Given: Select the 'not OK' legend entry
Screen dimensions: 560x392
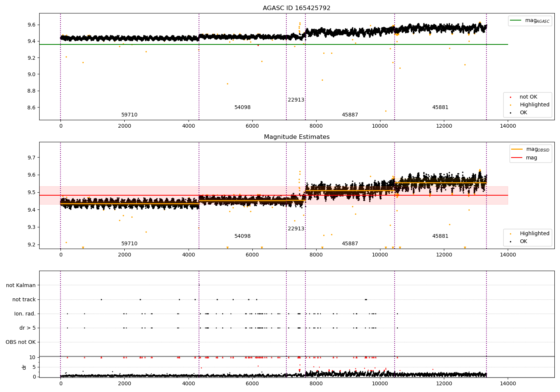Looking at the screenshot, I should pos(528,97).
